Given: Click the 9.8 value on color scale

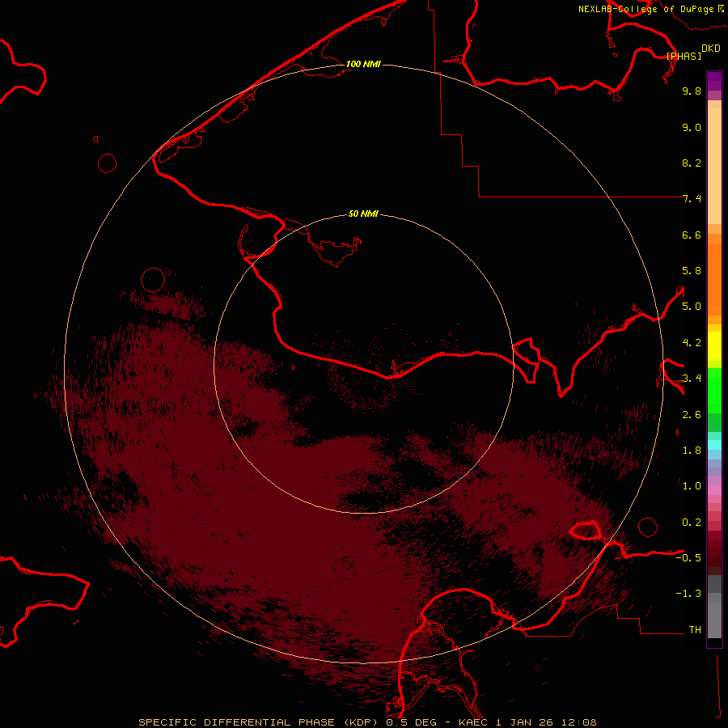Looking at the screenshot, I should (x=692, y=91).
